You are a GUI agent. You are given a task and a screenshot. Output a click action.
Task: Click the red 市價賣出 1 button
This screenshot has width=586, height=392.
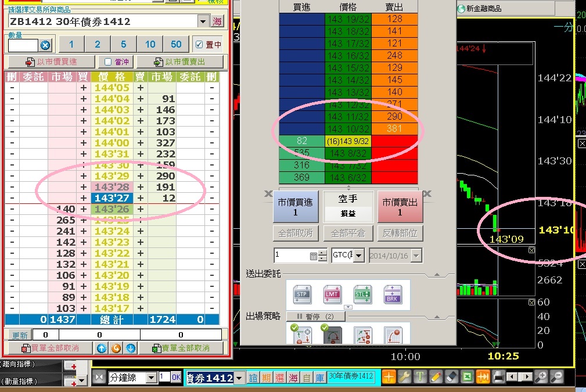point(400,207)
